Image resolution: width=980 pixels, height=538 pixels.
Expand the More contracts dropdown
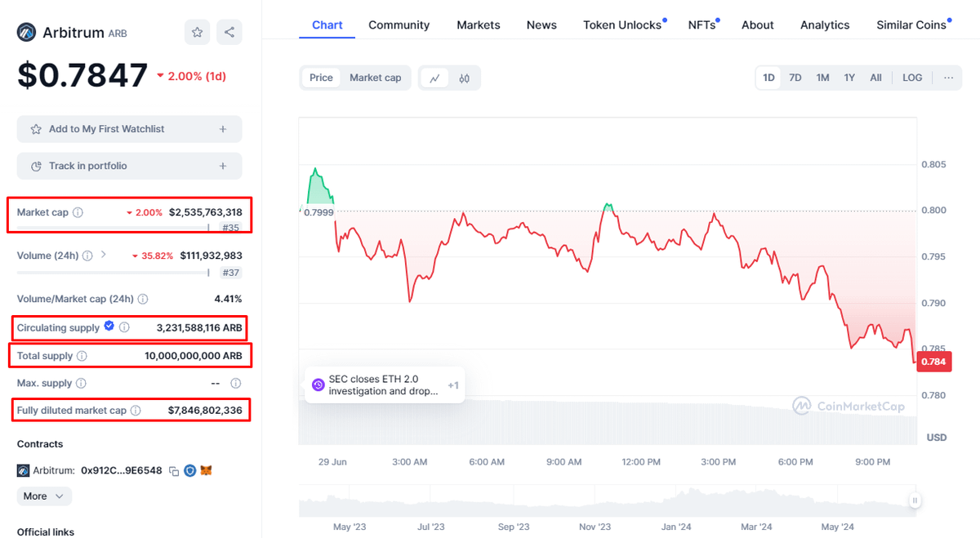point(44,496)
